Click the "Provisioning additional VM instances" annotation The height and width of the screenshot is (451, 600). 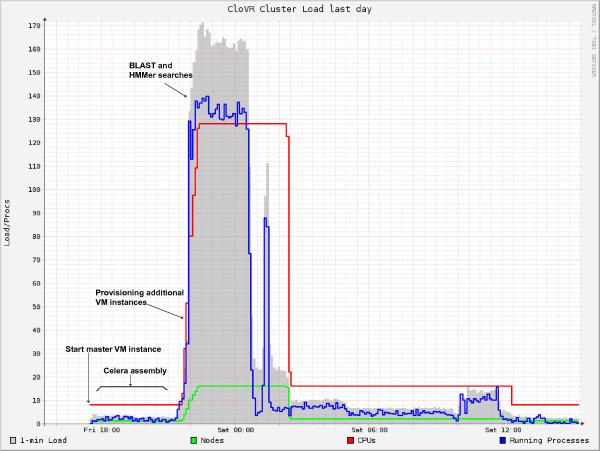[140, 295]
